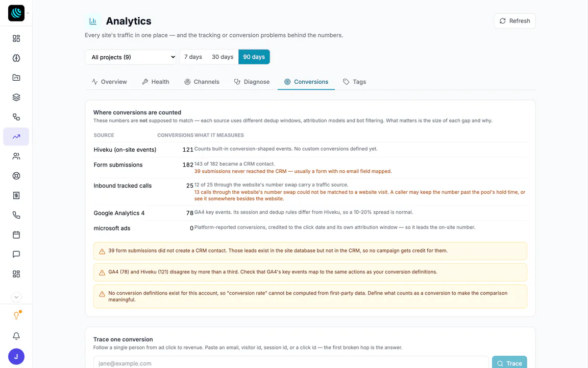588x368 pixels.
Task: Click the Google Analytics 4 row label
Action: [119, 213]
